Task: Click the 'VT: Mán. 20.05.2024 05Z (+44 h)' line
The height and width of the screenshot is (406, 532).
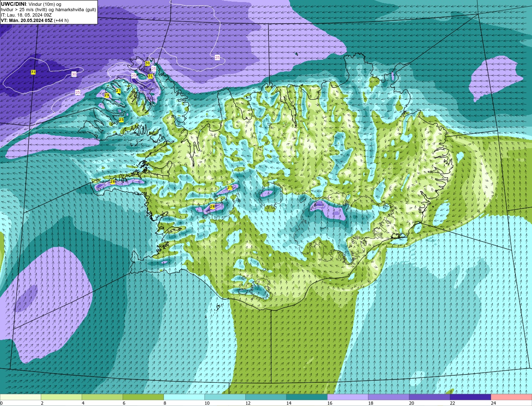Action: click(35, 20)
